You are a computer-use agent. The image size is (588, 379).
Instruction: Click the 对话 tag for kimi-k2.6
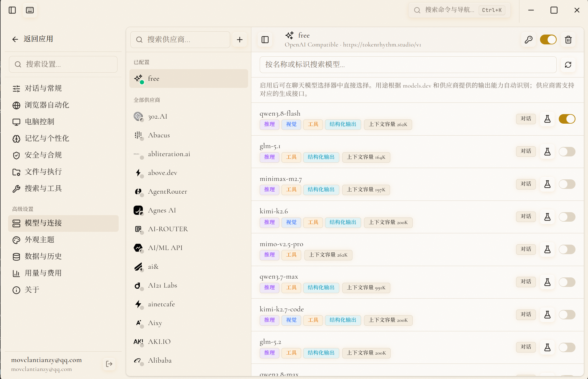526,216
